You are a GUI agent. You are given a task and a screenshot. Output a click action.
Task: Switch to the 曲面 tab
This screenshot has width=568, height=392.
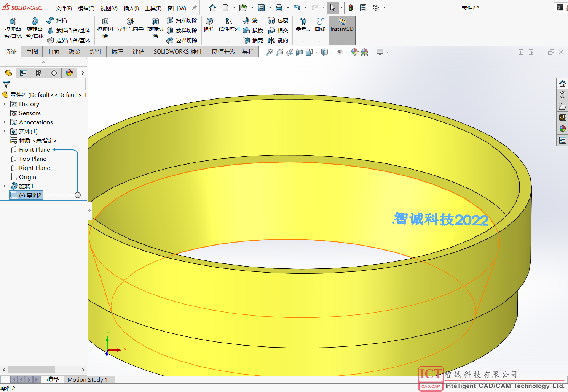point(53,51)
